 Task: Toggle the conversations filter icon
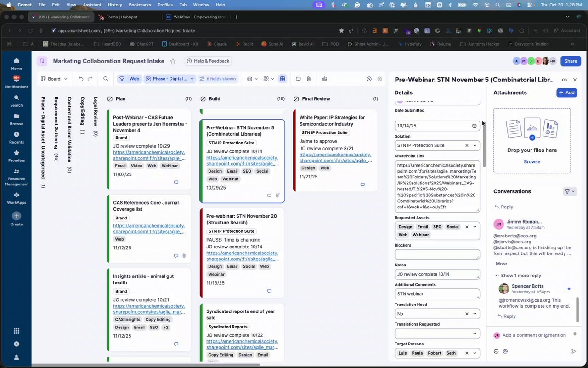tap(569, 191)
